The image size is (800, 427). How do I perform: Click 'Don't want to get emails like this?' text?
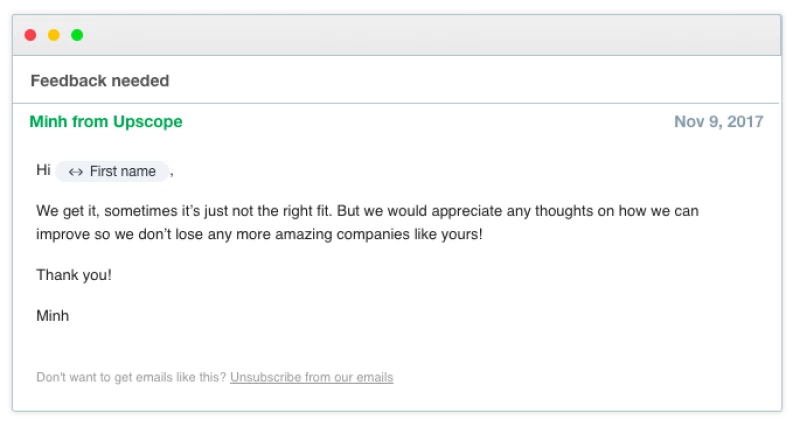pyautogui.click(x=130, y=378)
